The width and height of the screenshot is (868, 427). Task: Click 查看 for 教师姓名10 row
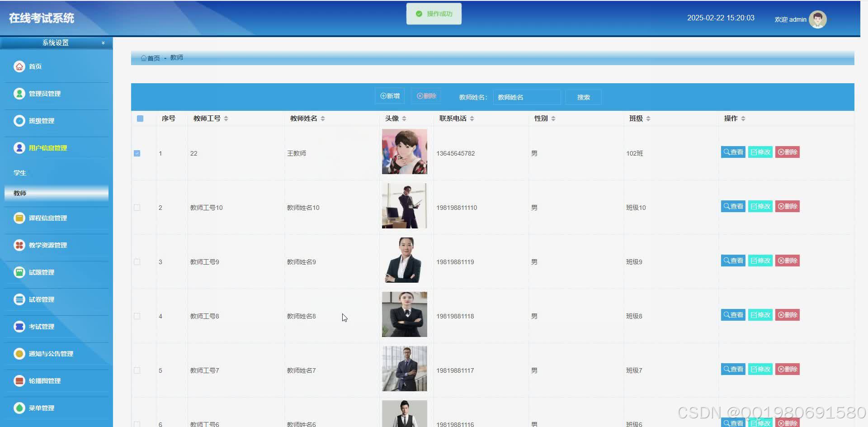point(733,206)
